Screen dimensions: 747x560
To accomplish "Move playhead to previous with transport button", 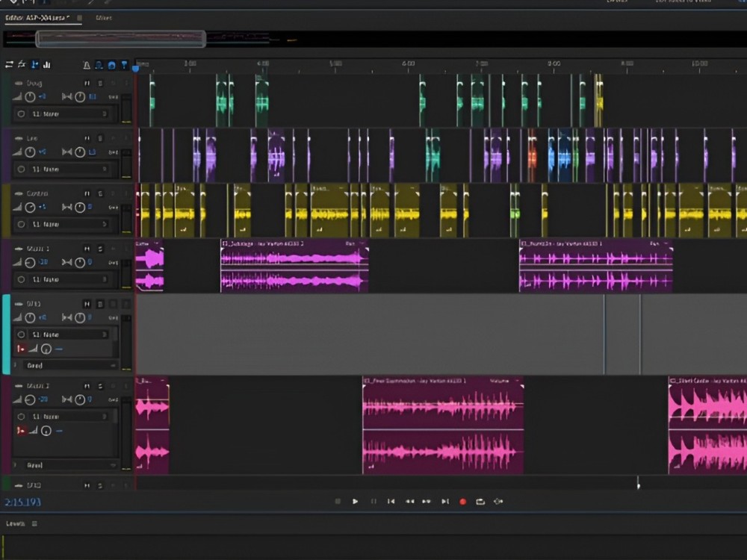I will (391, 502).
